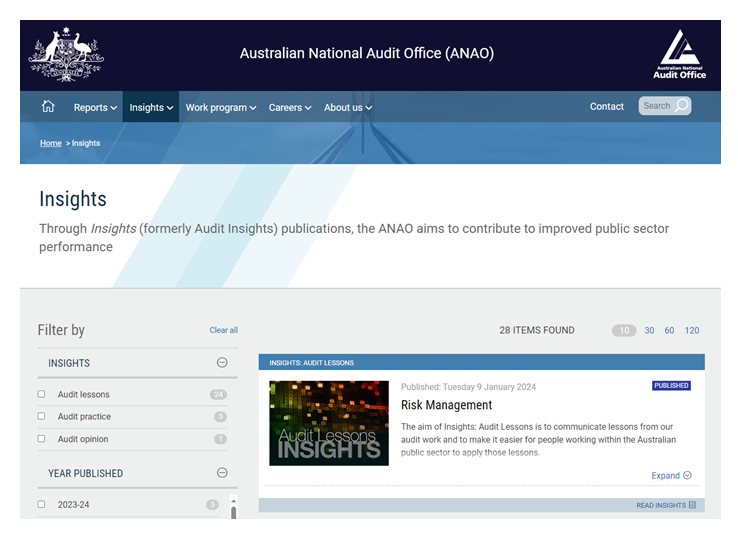
Task: Show 60 items per page
Action: pyautogui.click(x=669, y=330)
